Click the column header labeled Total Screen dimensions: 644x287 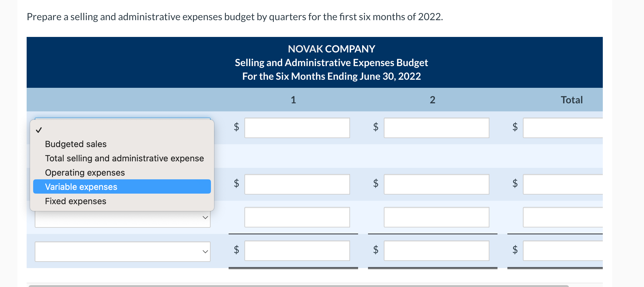(x=572, y=100)
